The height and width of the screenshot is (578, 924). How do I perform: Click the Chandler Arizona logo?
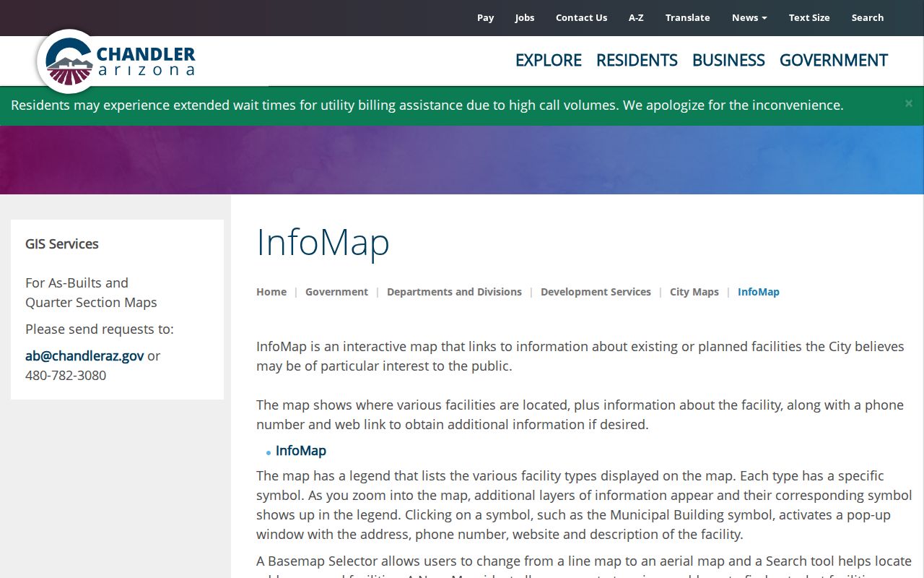[x=117, y=61]
